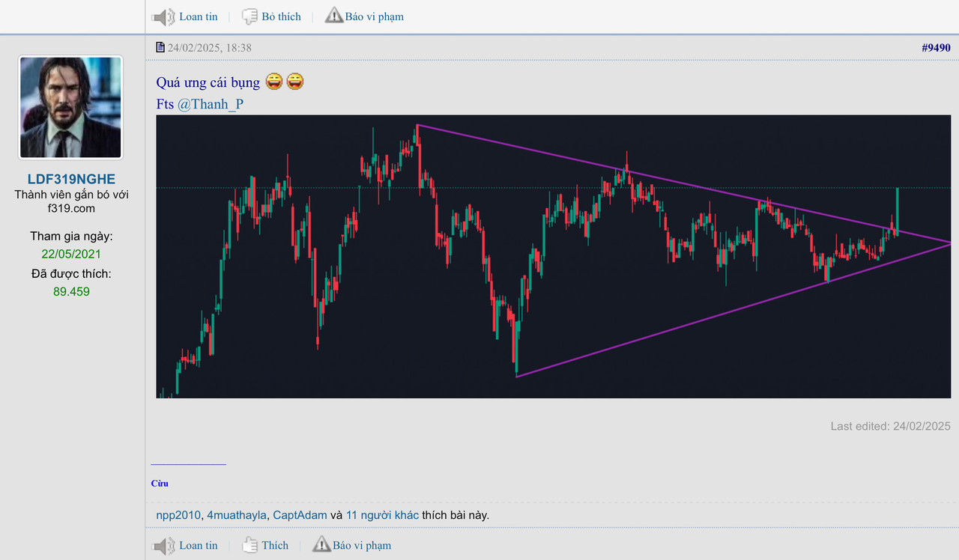
Task: Click the bottom 'Báo vi phạm' link
Action: tap(362, 545)
